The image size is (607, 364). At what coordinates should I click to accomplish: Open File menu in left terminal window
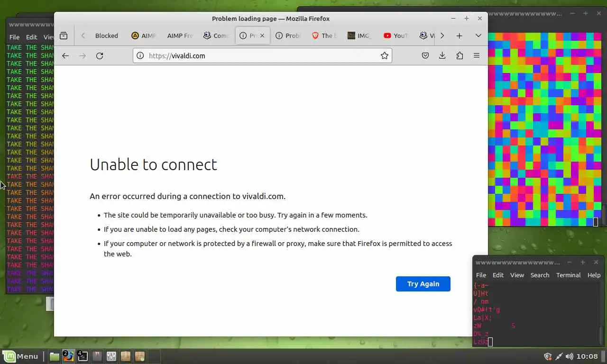(14, 37)
